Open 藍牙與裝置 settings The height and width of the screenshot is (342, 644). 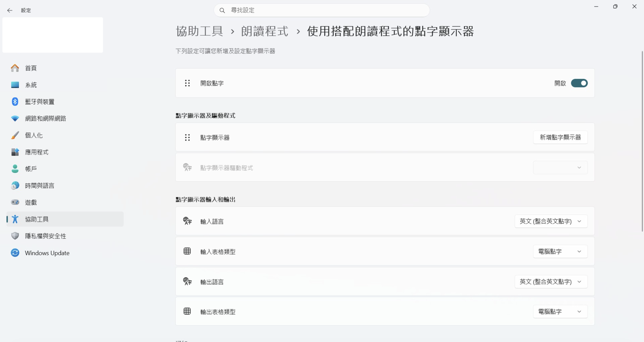coord(65,101)
